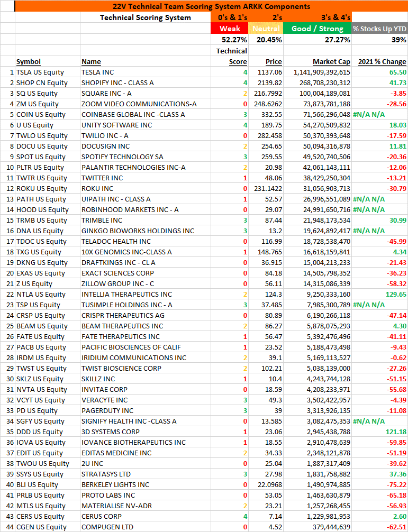Click the '% Stocks Up YTD' gray cell
The width and height of the screenshot is (408, 532).
point(380,28)
